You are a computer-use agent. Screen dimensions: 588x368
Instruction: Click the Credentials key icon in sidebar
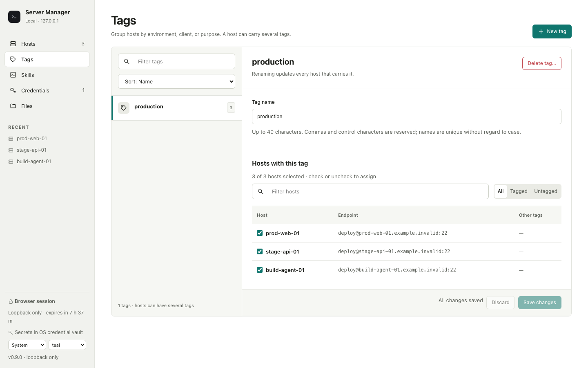(x=13, y=90)
